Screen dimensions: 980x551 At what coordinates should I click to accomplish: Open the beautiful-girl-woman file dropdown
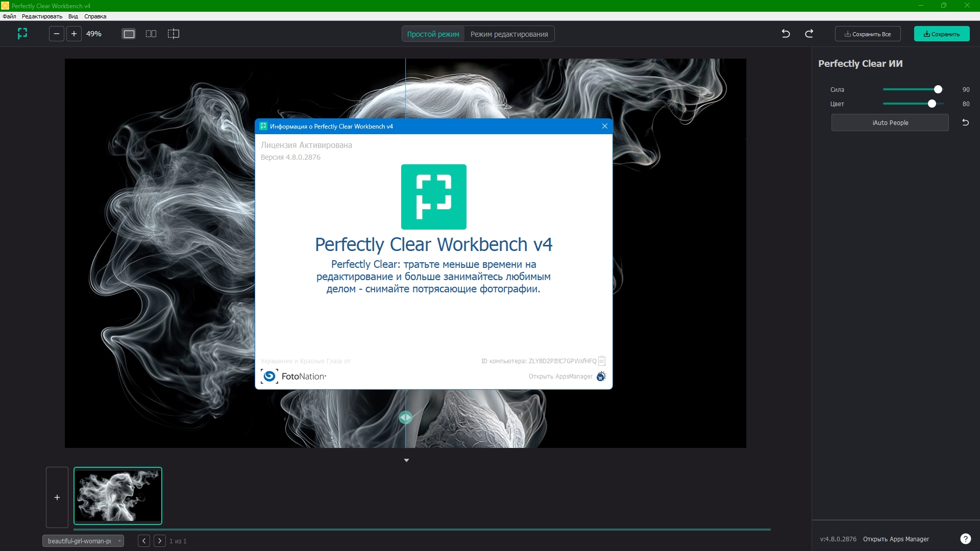[x=83, y=541]
